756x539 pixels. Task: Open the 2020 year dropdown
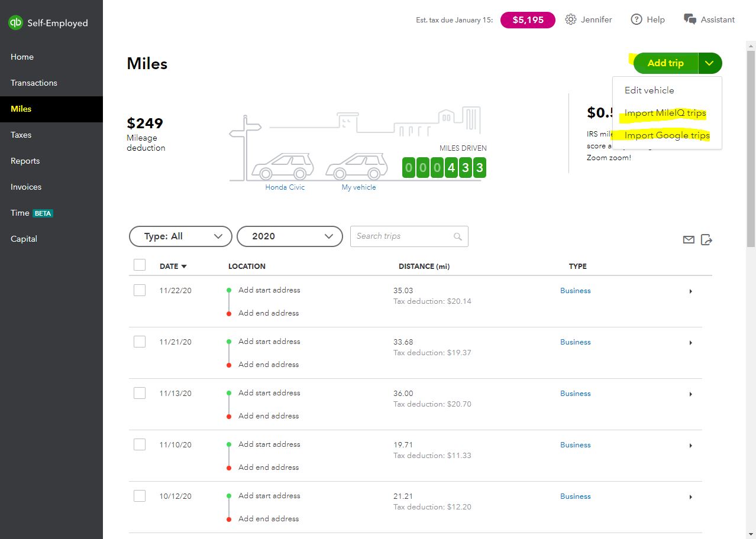coord(290,236)
